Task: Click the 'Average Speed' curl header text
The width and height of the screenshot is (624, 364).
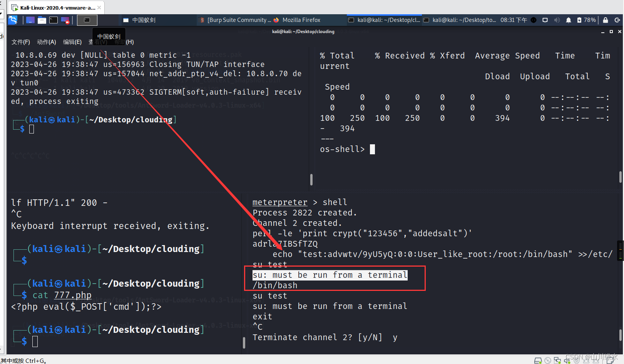Action: point(507,56)
